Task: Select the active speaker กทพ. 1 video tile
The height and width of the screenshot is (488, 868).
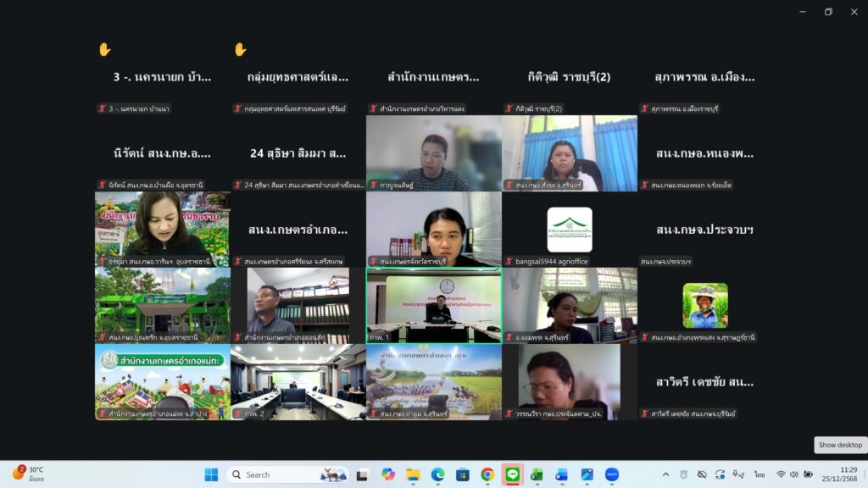Action: click(433, 305)
